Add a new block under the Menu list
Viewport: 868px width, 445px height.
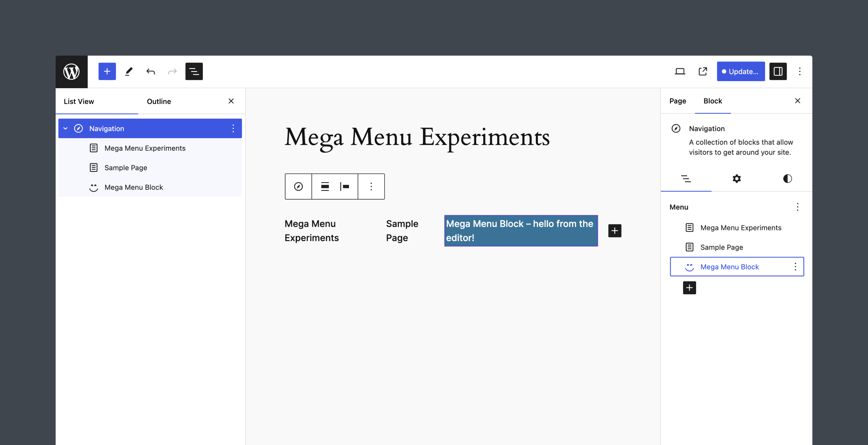tap(689, 287)
